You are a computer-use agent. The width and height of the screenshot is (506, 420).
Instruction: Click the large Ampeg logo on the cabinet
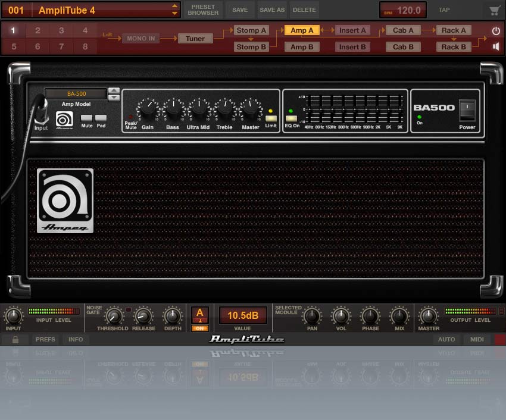click(x=65, y=200)
